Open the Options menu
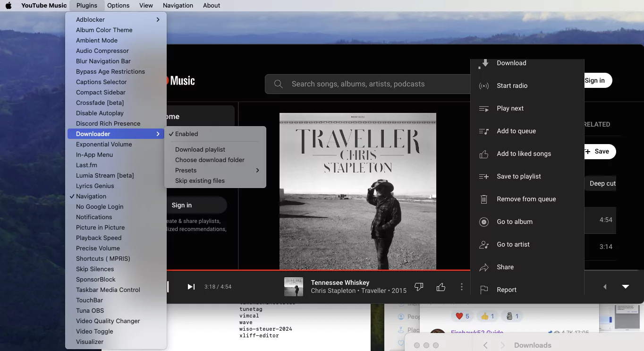Image resolution: width=644 pixels, height=351 pixels. click(x=118, y=5)
